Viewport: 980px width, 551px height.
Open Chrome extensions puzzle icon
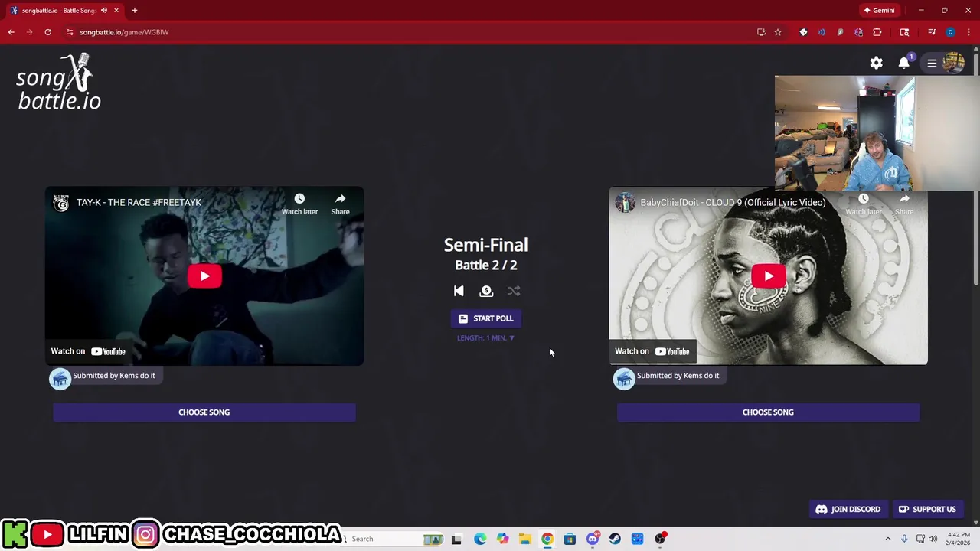(877, 32)
